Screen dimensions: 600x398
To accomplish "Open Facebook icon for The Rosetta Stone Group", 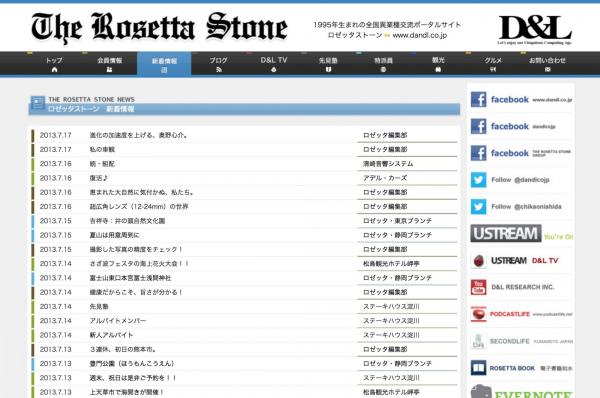I will coord(478,153).
